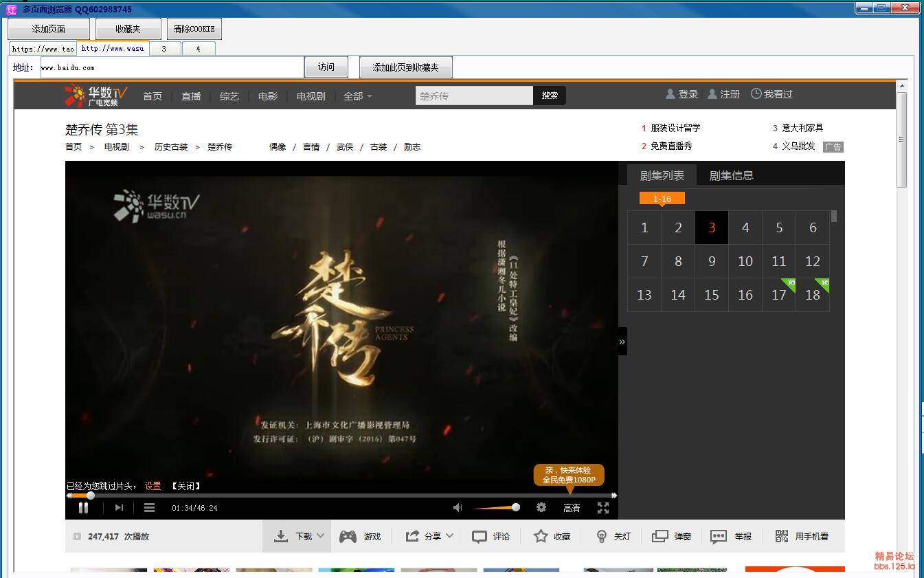This screenshot has width=924, height=578.
Task: Dismiss notice with 【关闭】
Action: click(x=185, y=486)
